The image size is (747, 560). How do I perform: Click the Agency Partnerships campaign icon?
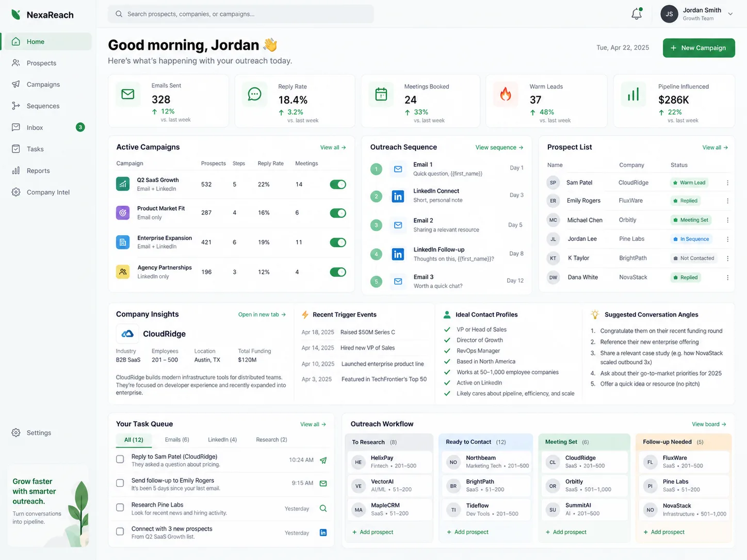click(123, 271)
